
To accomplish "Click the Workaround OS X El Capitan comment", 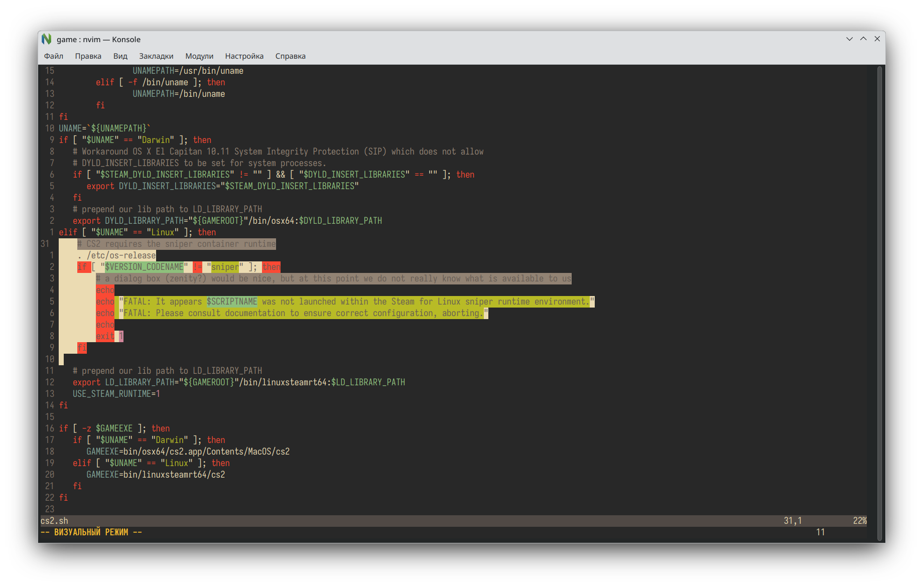I will coord(278,152).
